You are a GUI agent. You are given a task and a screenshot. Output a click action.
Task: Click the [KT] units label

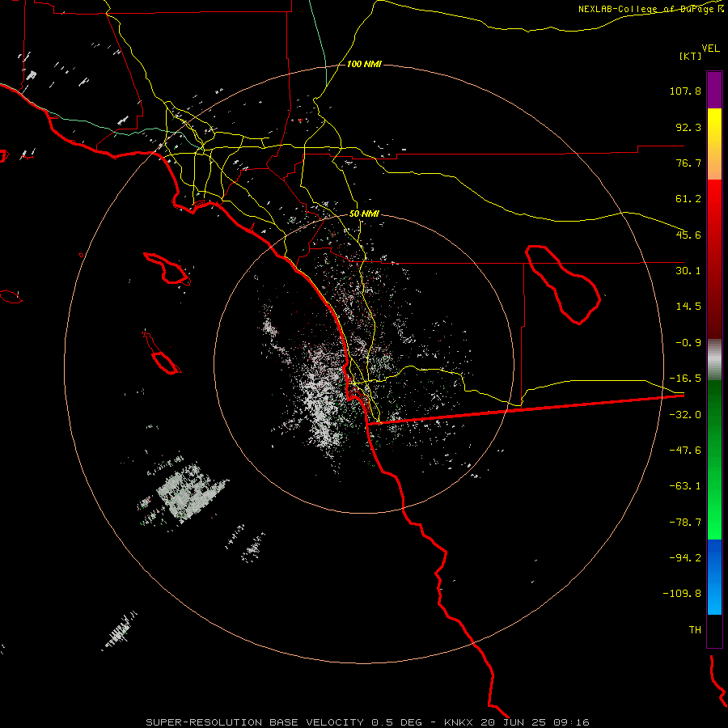click(691, 56)
